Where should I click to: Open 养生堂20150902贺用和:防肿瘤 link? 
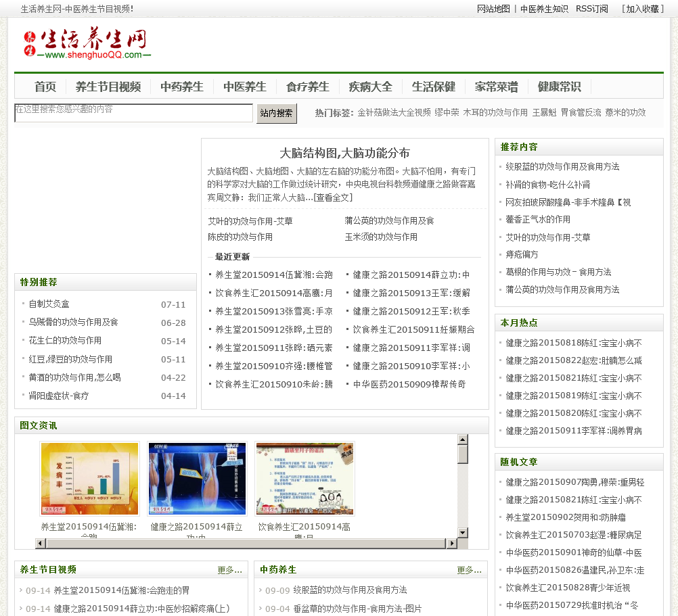pyautogui.click(x=566, y=517)
